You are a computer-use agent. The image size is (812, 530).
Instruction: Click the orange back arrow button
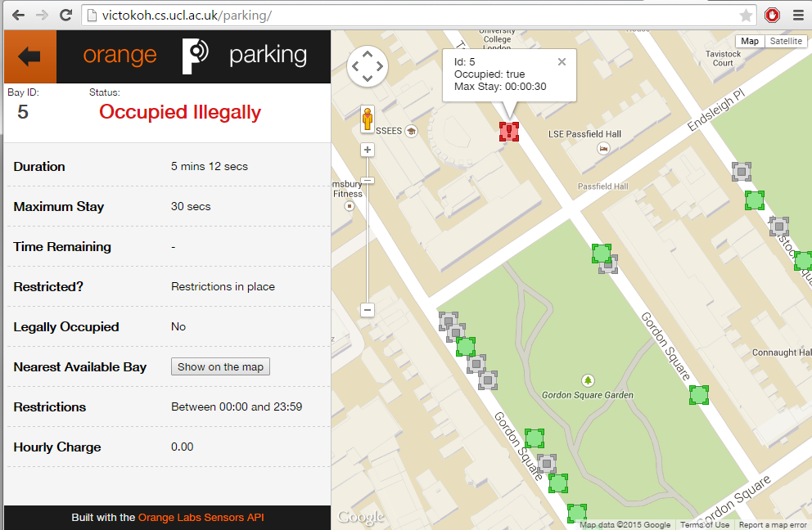point(30,56)
